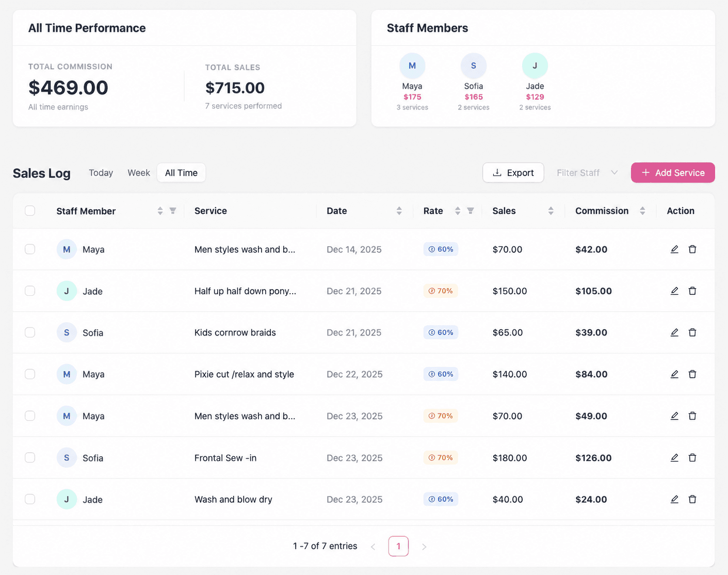The image size is (728, 575).
Task: Open the Staff Member column filter icon
Action: [173, 211]
